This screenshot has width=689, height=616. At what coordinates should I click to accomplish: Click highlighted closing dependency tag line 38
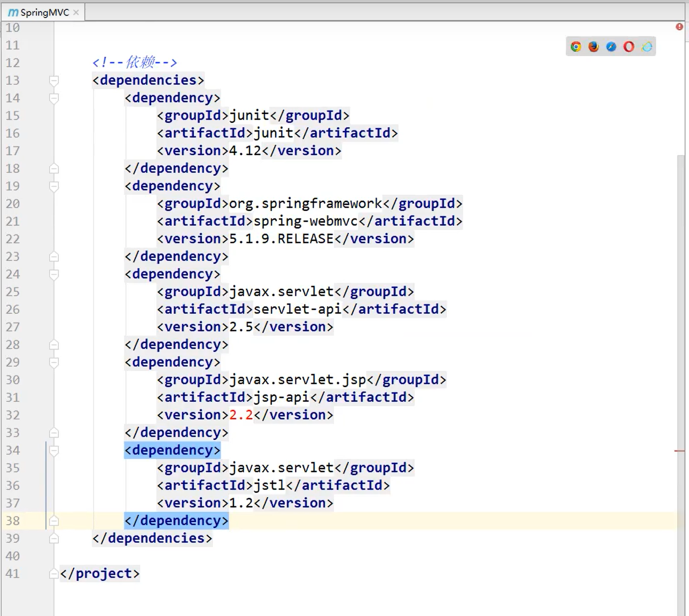tap(177, 521)
